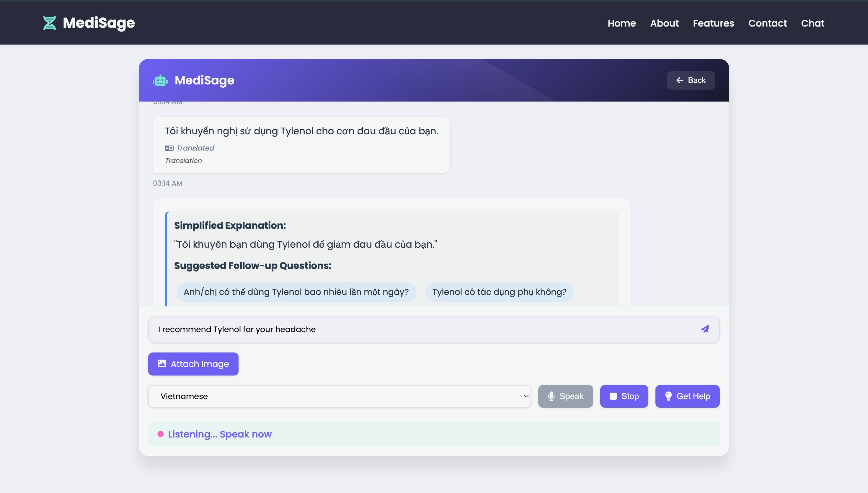Open the Home nav menu item

621,23
